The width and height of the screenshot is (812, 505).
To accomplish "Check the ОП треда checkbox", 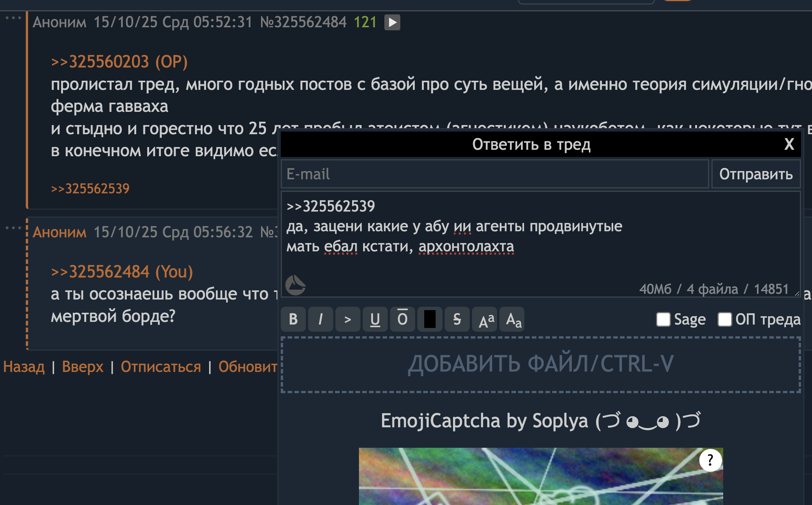I will 724,319.
